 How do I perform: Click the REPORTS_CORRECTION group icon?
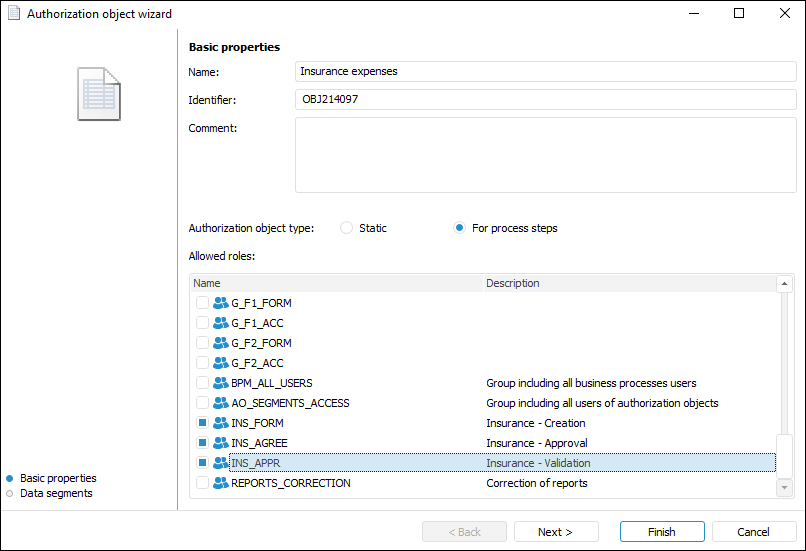221,483
